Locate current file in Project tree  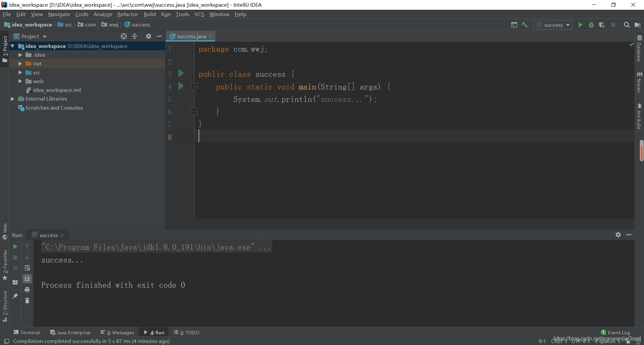124,36
